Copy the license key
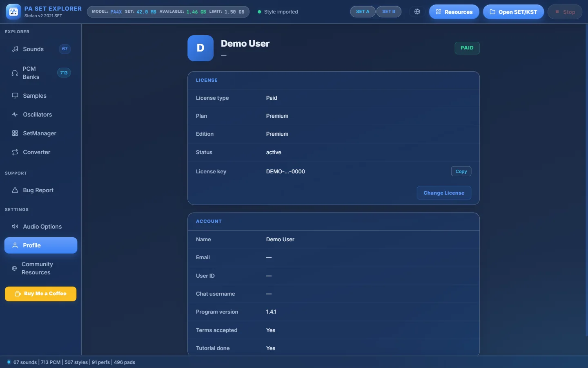 461,171
